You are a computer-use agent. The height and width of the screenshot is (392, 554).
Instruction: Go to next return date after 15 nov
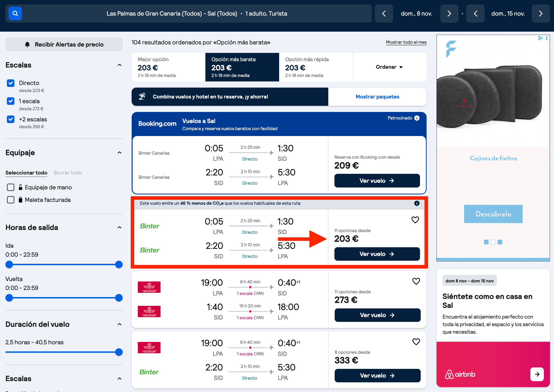(541, 13)
